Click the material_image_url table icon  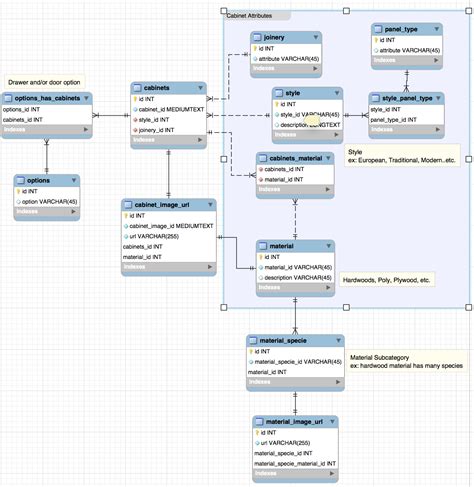point(259,422)
